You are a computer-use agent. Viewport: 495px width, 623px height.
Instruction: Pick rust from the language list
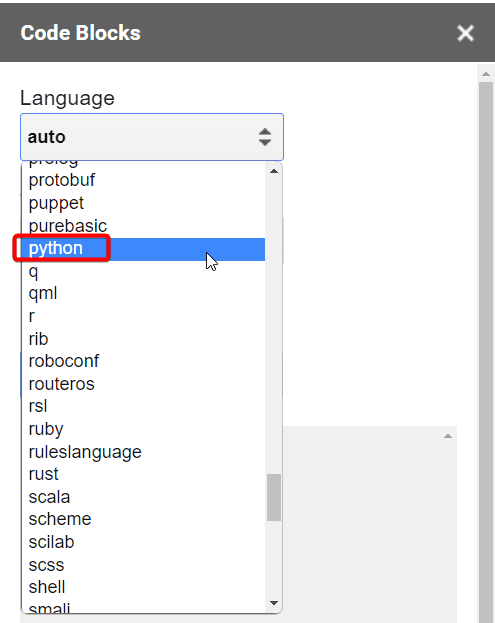(x=143, y=474)
